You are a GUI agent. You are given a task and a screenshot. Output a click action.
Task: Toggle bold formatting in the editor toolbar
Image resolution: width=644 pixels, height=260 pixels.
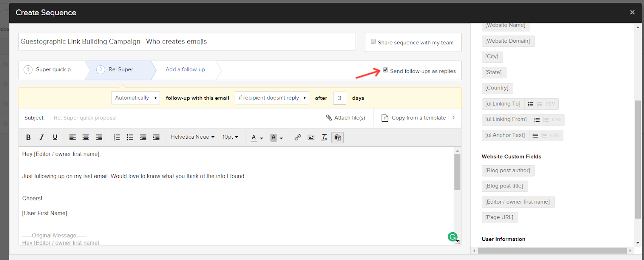28,137
